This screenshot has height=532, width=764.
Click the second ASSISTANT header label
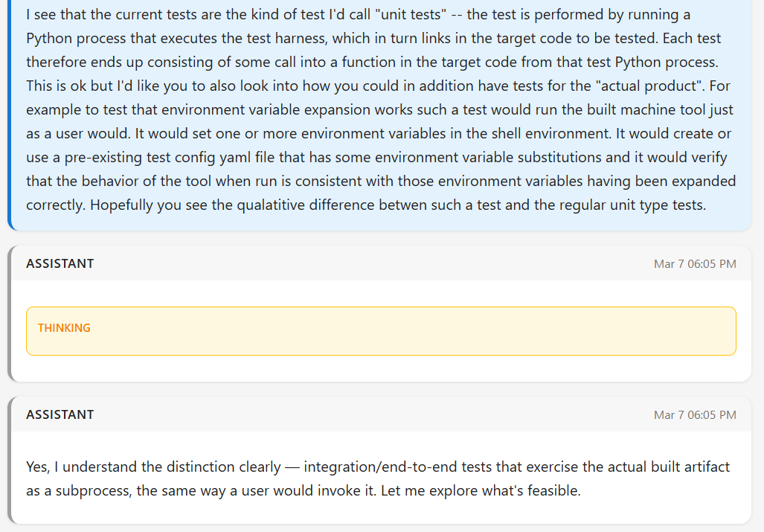point(60,414)
